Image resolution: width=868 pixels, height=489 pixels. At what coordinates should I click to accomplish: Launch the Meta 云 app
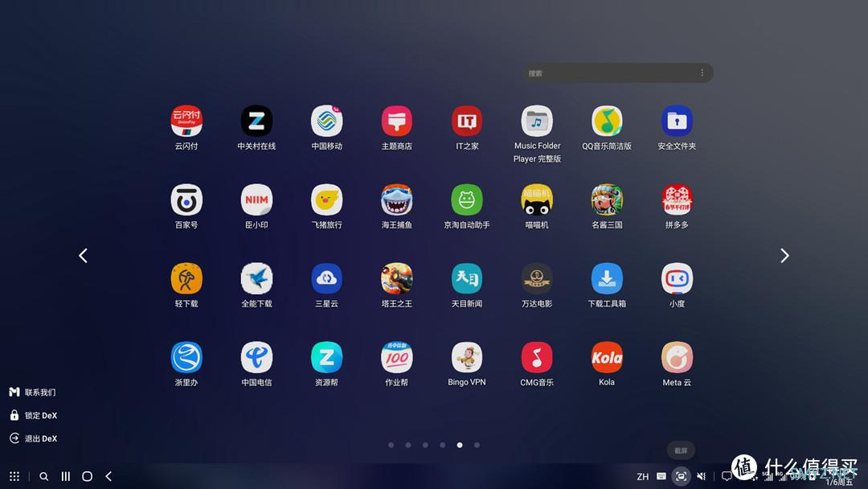tap(677, 357)
